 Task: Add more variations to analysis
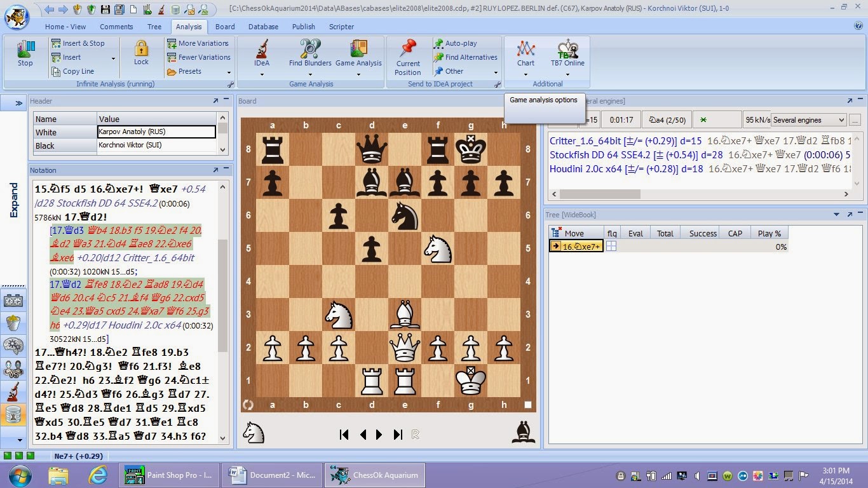[198, 43]
